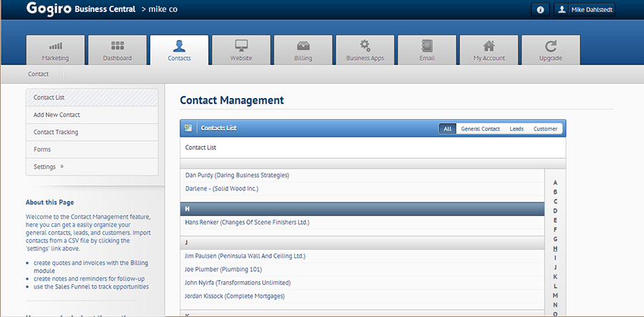Open the Email address book icon
644x317 pixels.
coord(427,46)
